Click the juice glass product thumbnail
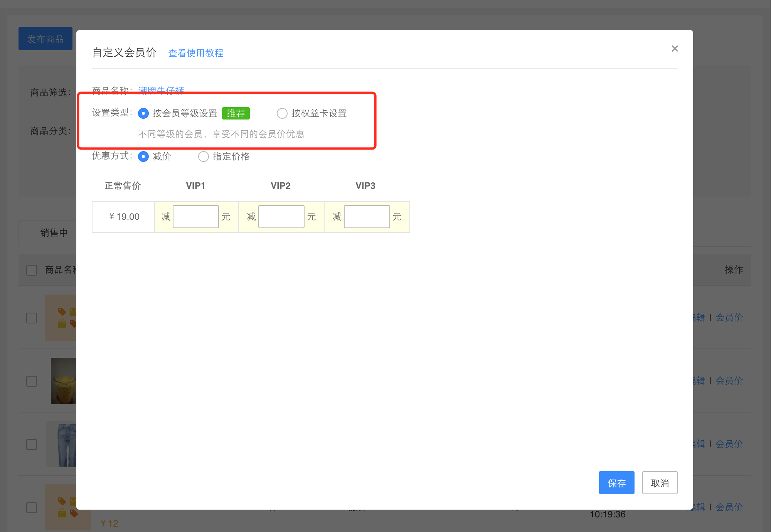Viewport: 771px width, 532px height. pyautogui.click(x=64, y=381)
